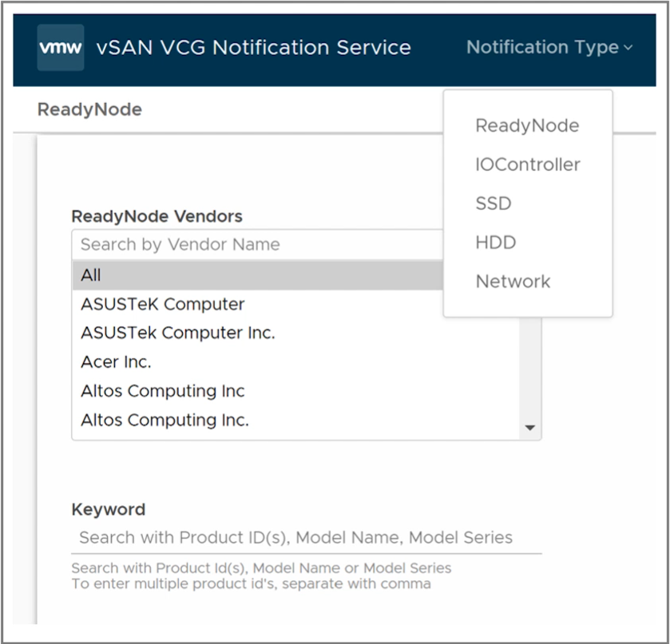Select the HDD menu option
The image size is (670, 644).
[495, 243]
